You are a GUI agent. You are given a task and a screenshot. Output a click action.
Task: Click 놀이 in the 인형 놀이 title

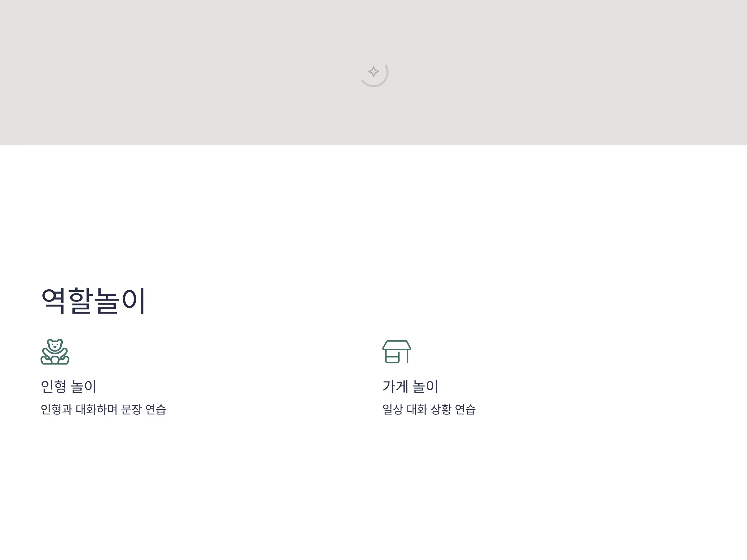coord(84,386)
